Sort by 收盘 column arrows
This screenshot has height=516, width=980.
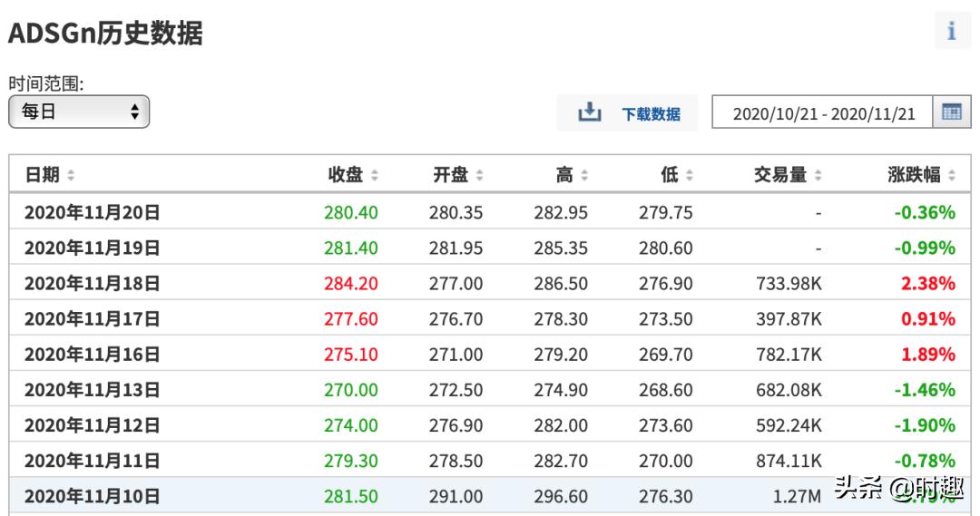pyautogui.click(x=375, y=176)
